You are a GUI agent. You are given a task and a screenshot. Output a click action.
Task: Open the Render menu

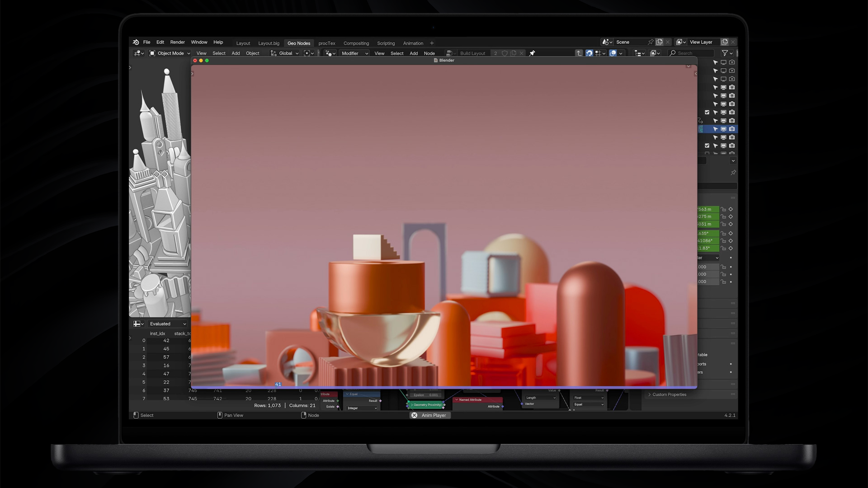pyautogui.click(x=178, y=42)
